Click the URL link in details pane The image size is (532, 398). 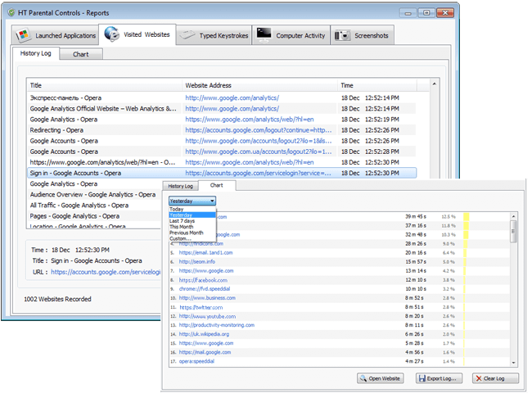(106, 272)
